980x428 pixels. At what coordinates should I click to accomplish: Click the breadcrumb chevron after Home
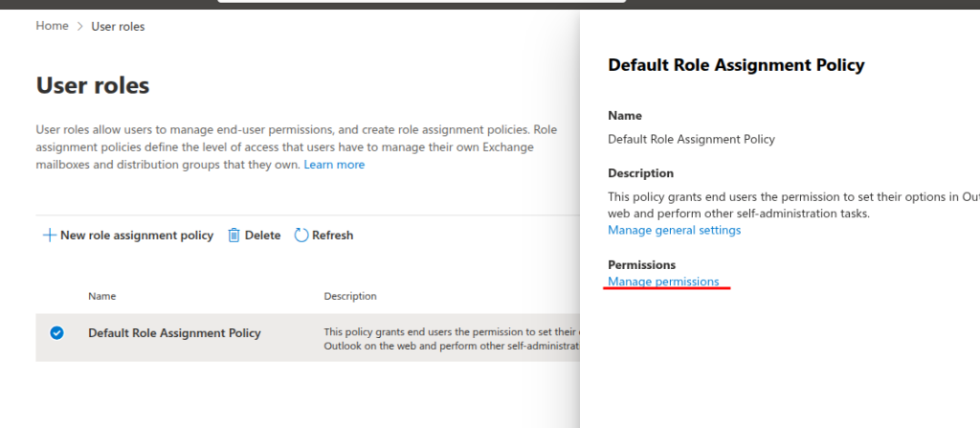pyautogui.click(x=80, y=27)
